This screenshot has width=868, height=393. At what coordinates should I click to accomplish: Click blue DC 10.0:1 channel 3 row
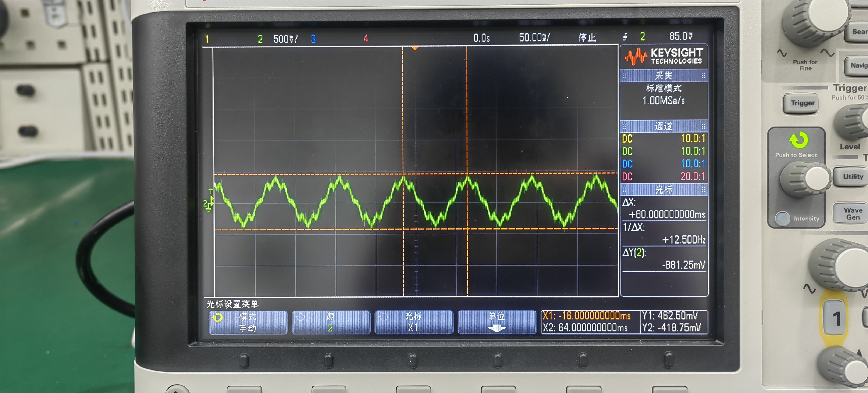664,164
